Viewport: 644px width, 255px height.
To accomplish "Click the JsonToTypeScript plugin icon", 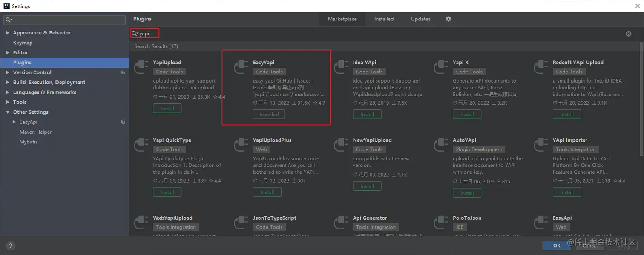I will (241, 223).
